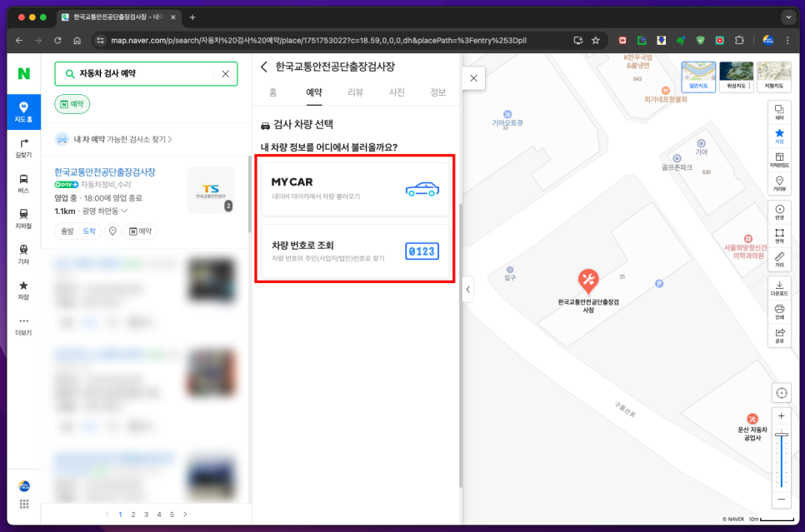805x532 pixels.
Task: Collapse side panel with left arrow handle
Action: point(467,290)
